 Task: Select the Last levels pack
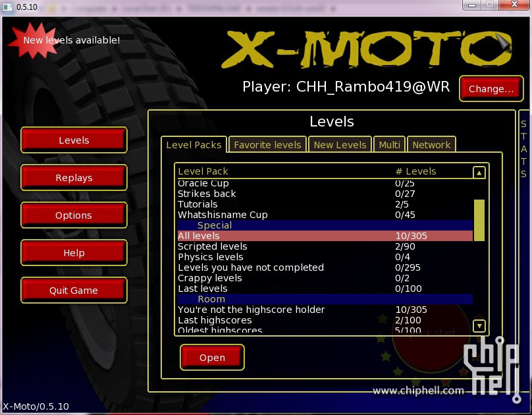click(x=325, y=289)
